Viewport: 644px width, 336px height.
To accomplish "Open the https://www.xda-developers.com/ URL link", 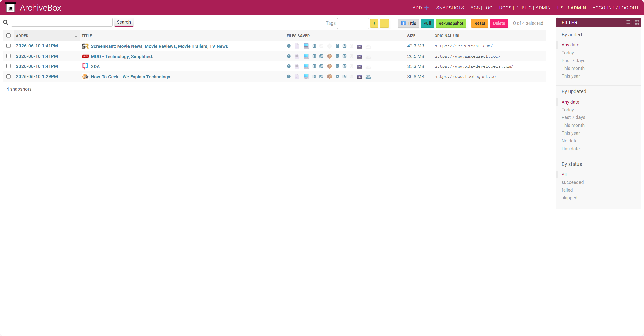I will tap(474, 66).
